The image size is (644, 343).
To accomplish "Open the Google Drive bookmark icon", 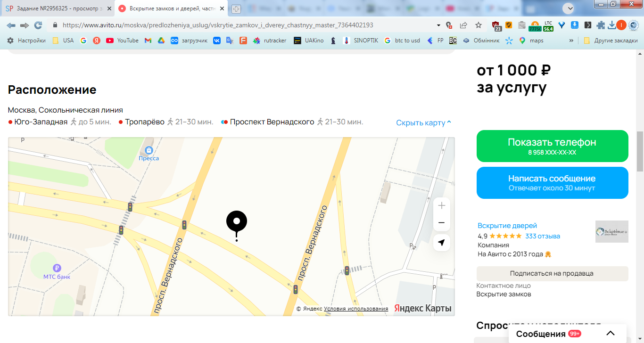I will point(161,41).
